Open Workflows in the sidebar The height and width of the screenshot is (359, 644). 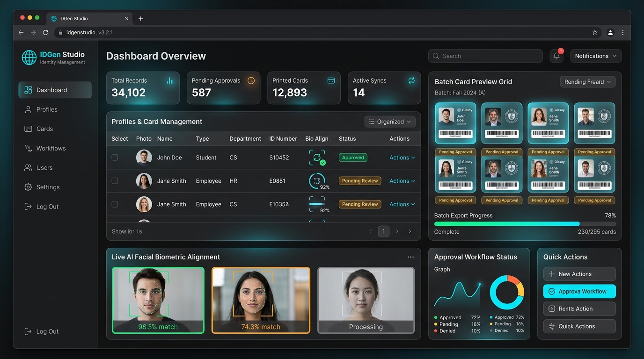pyautogui.click(x=55, y=148)
